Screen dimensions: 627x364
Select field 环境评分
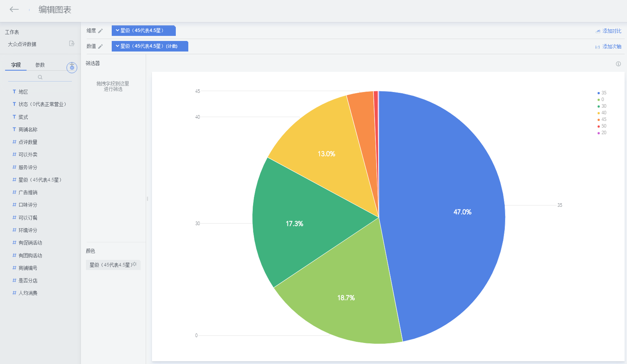[28, 230]
